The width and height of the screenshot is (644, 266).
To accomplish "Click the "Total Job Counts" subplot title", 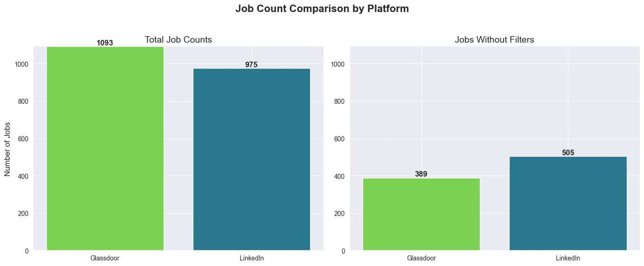I will [179, 40].
